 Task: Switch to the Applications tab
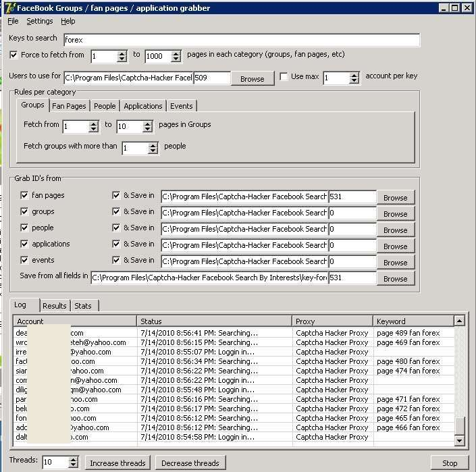pos(143,106)
